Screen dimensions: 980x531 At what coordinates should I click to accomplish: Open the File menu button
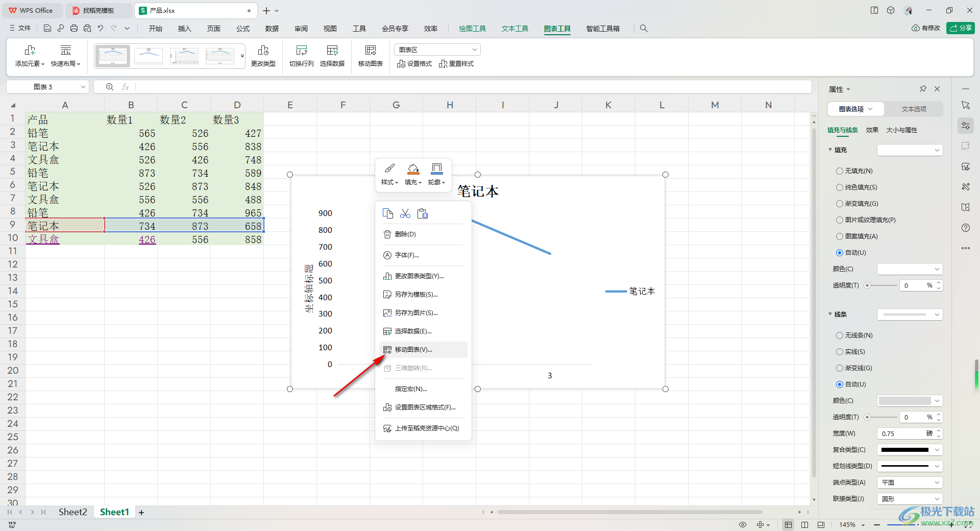20,29
